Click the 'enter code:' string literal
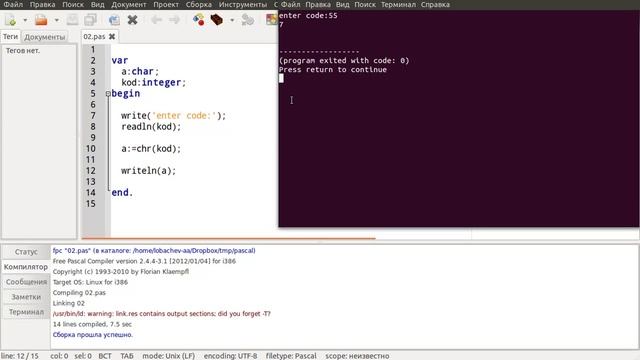 click(x=184, y=116)
